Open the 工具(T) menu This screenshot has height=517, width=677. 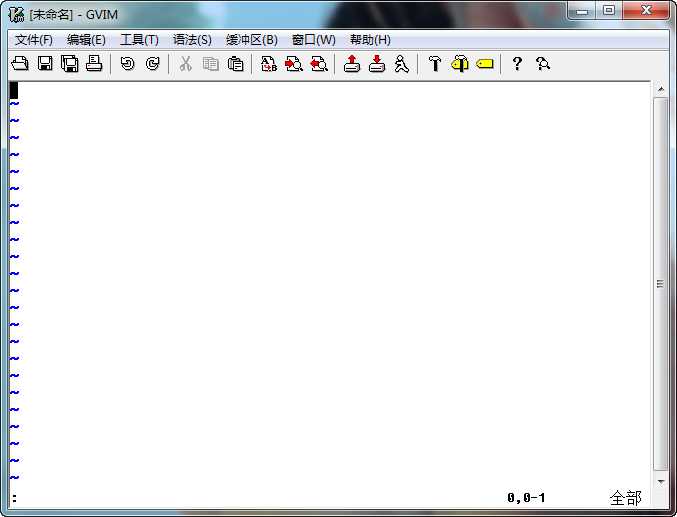(139, 40)
